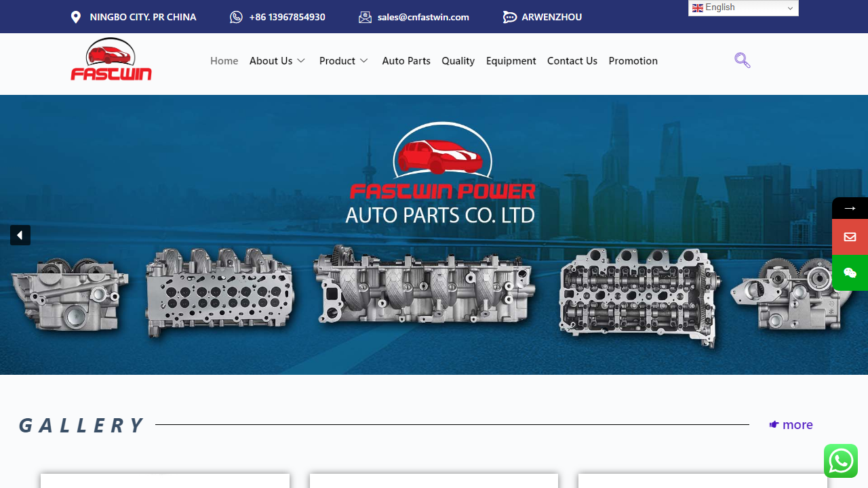868x488 pixels.
Task: Collapse side panel with right arrow button
Action: [850, 208]
